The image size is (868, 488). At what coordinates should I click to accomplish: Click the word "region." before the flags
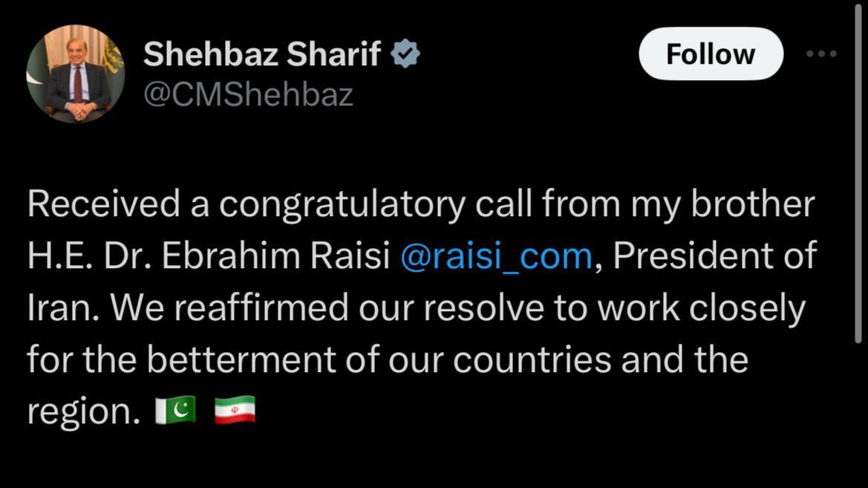84,411
